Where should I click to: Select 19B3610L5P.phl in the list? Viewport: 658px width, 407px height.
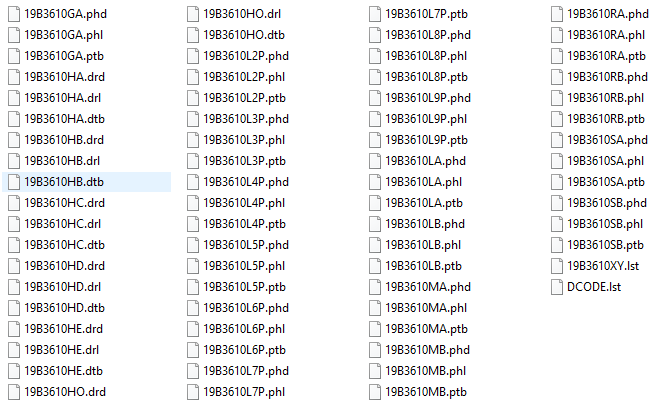(x=244, y=266)
